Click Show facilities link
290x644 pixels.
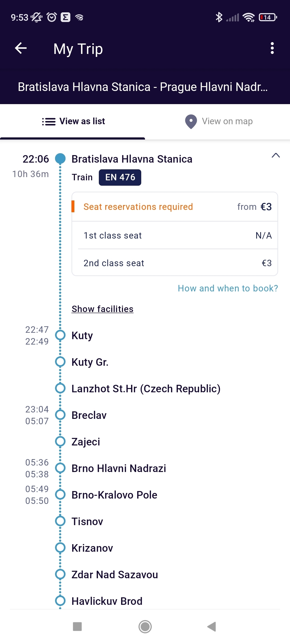click(103, 309)
